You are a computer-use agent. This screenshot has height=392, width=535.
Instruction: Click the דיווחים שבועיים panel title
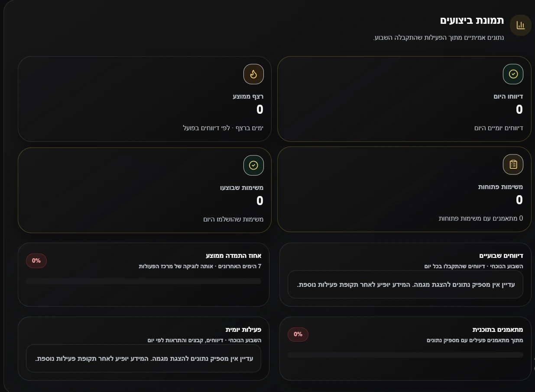coord(501,256)
